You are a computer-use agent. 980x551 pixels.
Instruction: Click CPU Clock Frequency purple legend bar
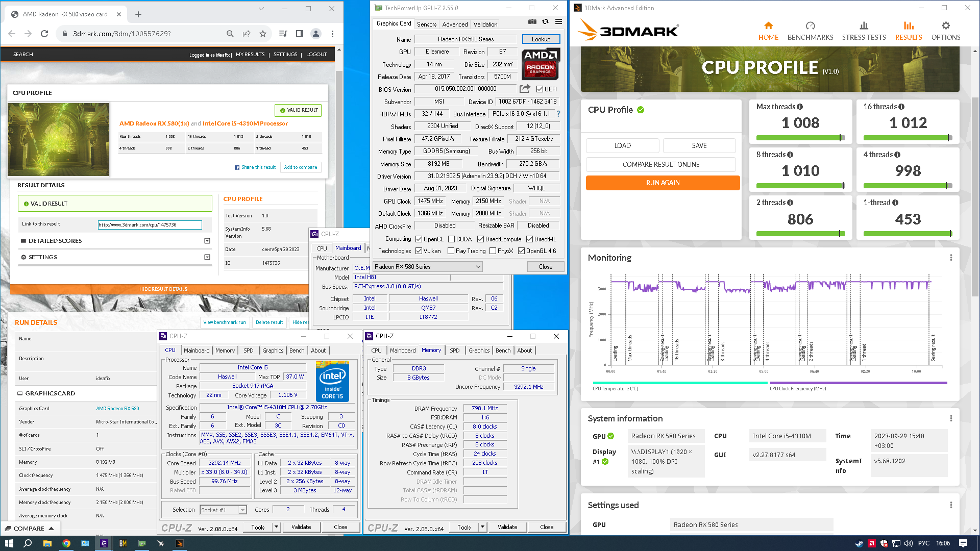[x=858, y=383]
